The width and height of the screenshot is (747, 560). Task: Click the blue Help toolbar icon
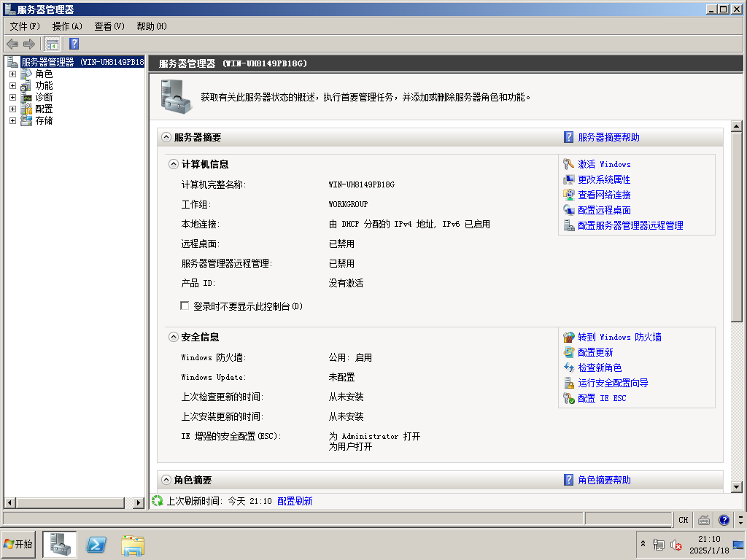74,44
